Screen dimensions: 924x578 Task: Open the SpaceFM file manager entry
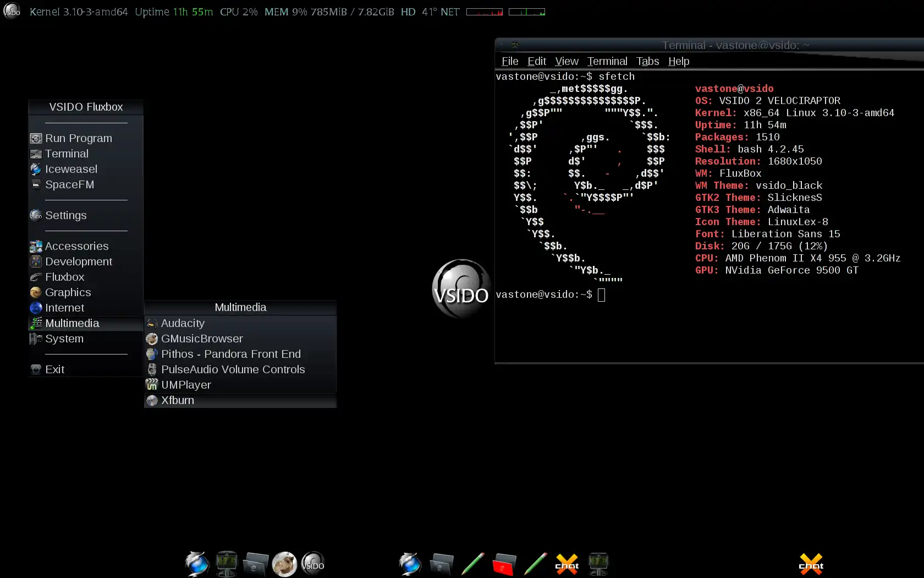pos(86,184)
